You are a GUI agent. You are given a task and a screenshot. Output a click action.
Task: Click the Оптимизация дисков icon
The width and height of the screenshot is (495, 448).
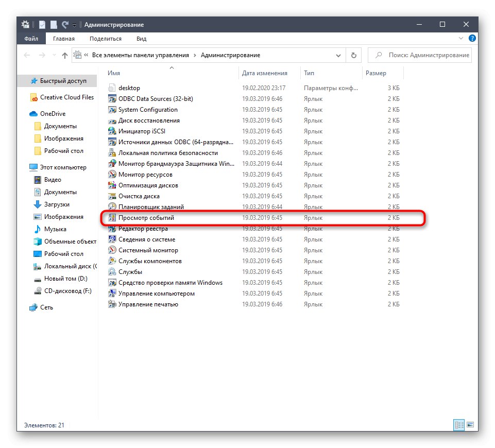click(112, 185)
